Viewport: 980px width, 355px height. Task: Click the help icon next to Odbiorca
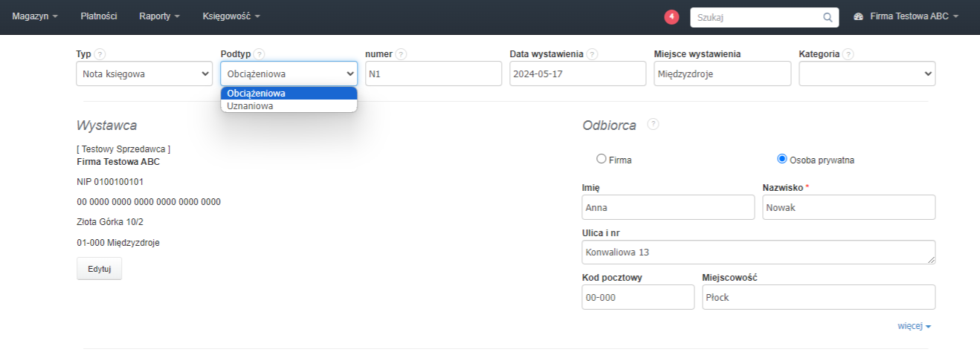click(653, 124)
